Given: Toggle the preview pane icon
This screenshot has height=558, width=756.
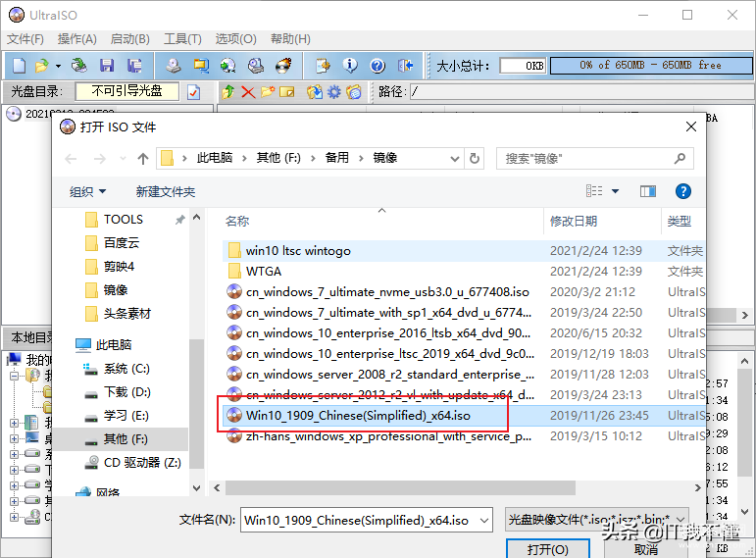Looking at the screenshot, I should point(648,191).
